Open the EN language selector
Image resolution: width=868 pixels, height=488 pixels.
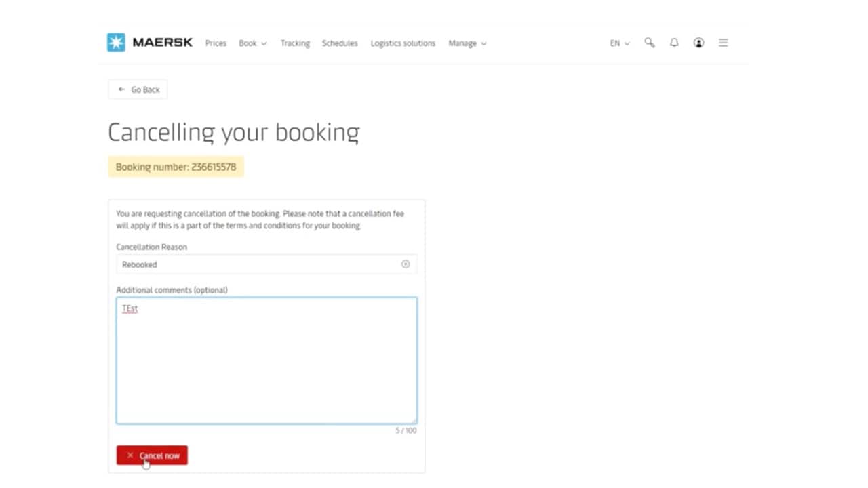(x=619, y=43)
